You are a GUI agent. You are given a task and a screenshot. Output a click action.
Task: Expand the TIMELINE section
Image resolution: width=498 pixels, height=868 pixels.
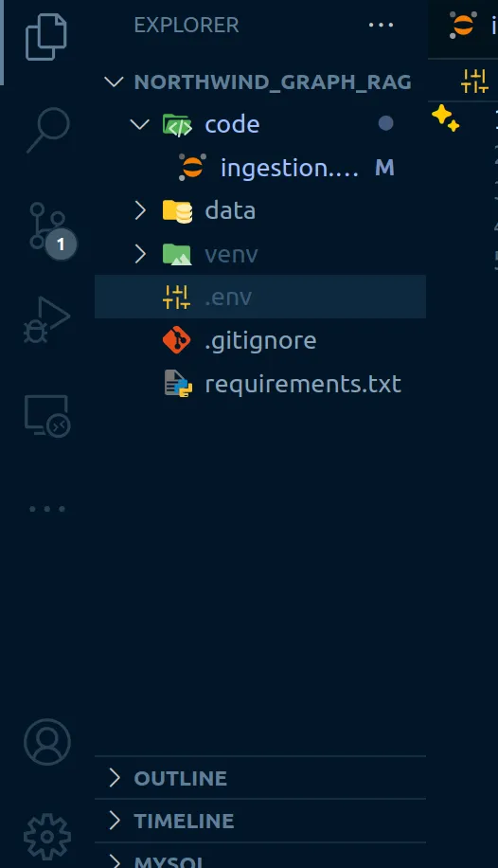pos(260,821)
